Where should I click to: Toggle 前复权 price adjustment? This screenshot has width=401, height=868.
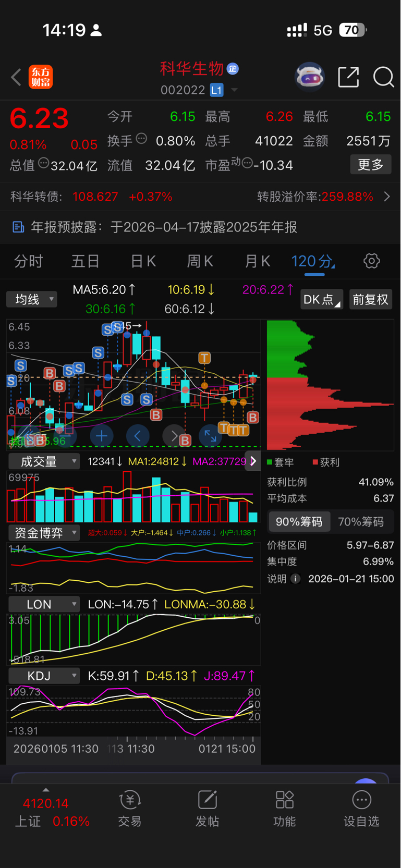(x=371, y=300)
